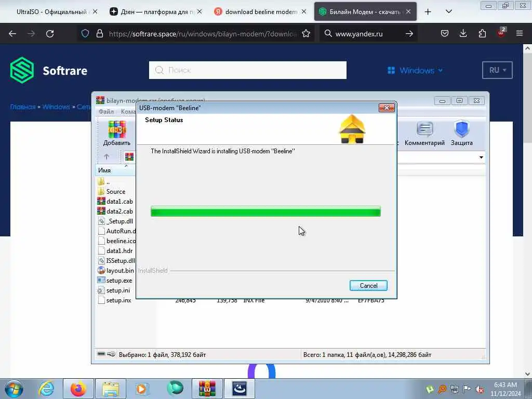The width and height of the screenshot is (532, 399).
Task: Open the RU language dropdown
Action: (x=497, y=70)
